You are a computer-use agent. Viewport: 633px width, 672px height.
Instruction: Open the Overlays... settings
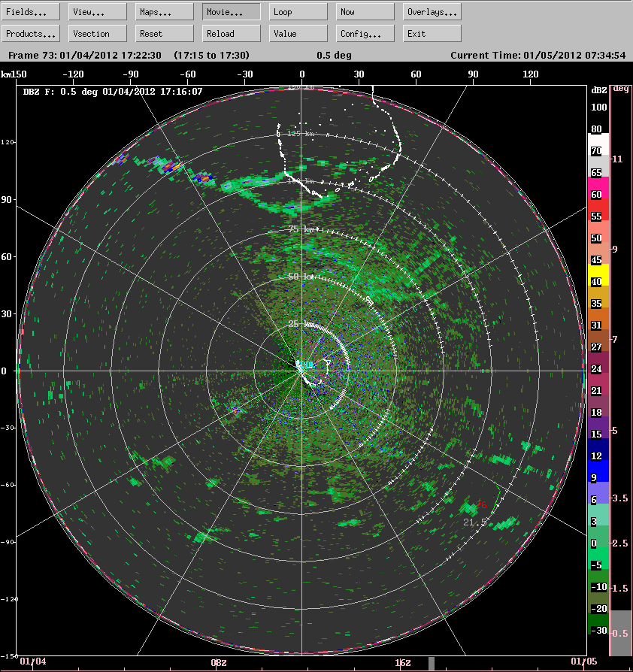click(432, 12)
